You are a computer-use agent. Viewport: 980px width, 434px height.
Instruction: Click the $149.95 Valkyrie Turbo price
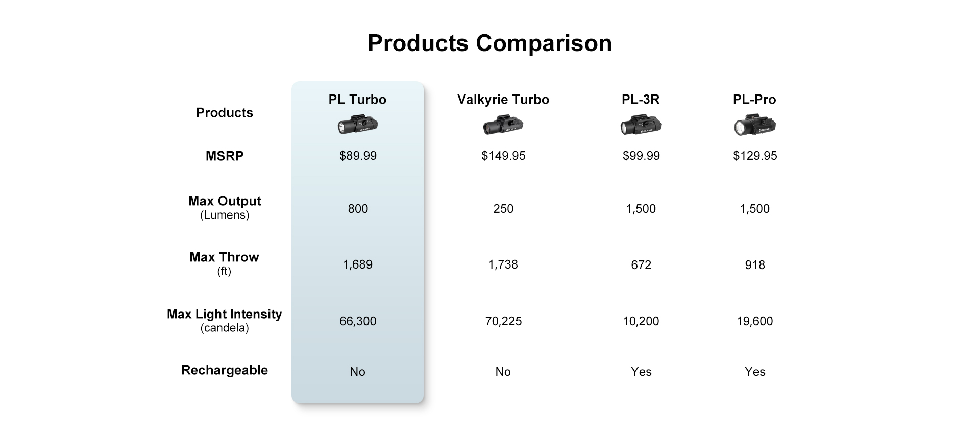coord(503,156)
